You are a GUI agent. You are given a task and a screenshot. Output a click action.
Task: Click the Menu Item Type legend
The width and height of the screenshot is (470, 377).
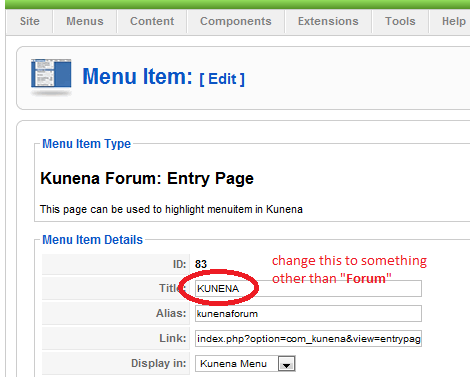click(87, 144)
